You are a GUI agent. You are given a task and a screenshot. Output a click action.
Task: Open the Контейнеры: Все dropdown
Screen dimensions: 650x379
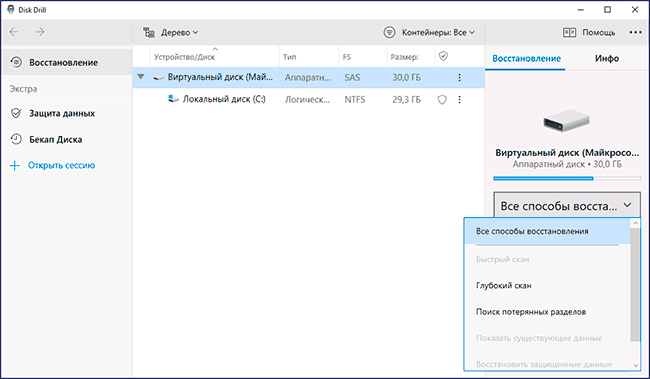[438, 32]
